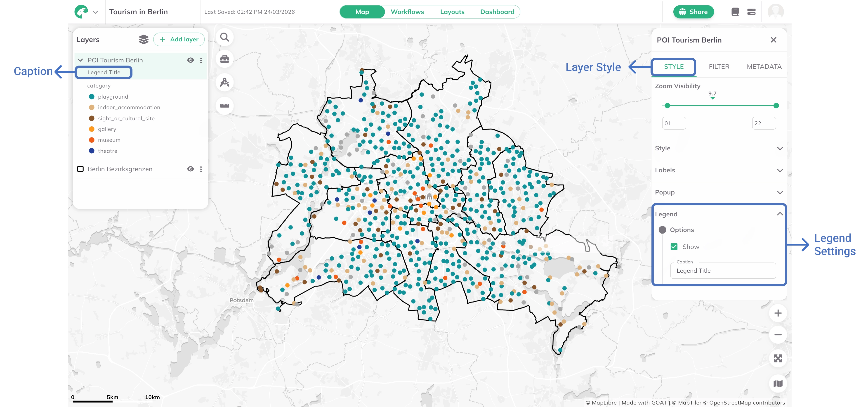Click the legend Caption input field
Viewport: 868px width, 407px height.
(x=723, y=271)
